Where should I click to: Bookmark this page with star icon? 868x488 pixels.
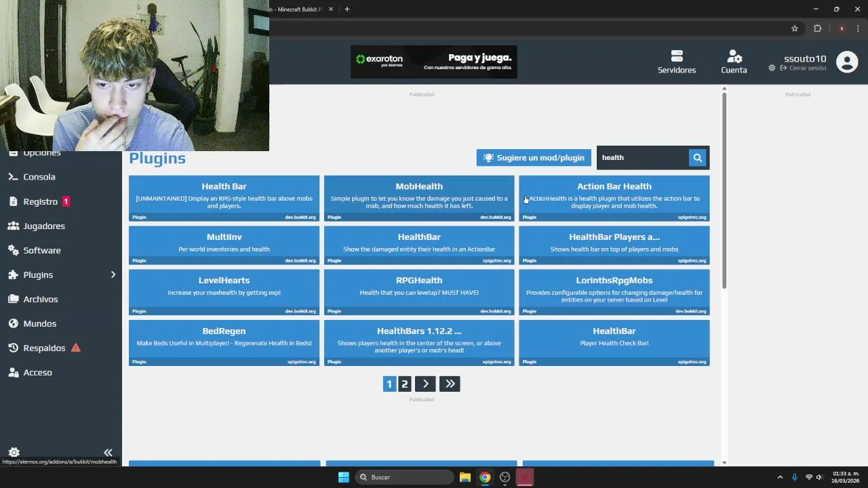[x=795, y=28]
